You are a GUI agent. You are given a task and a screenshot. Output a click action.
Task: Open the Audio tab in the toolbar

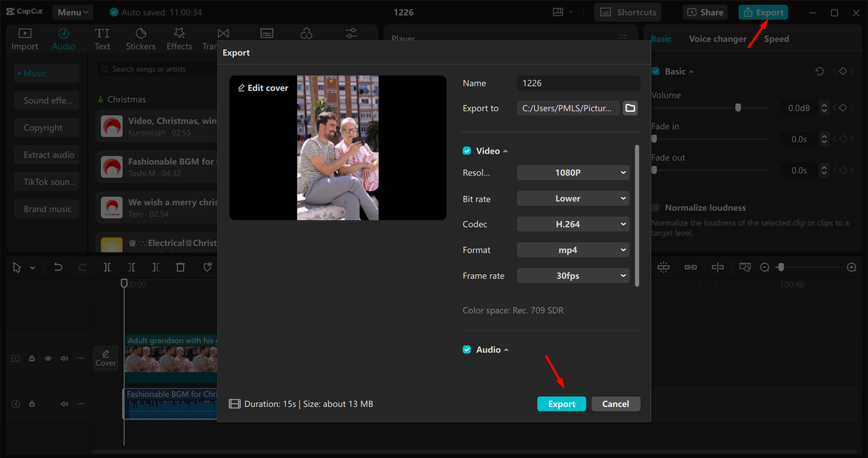(64, 39)
